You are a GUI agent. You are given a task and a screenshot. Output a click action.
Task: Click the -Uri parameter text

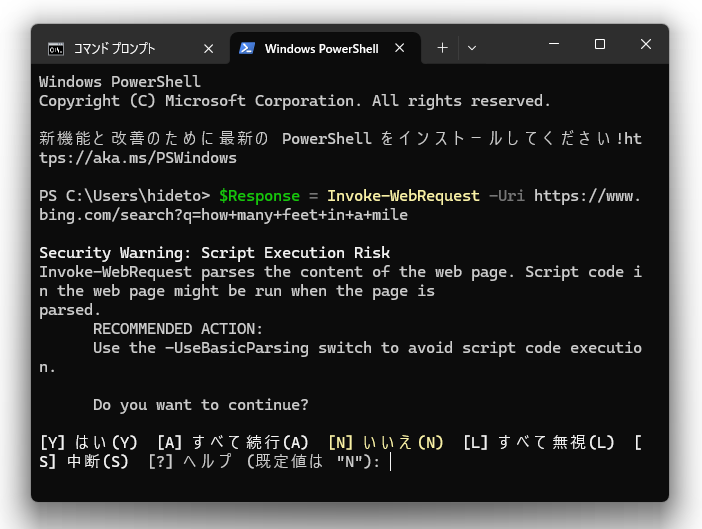(507, 196)
